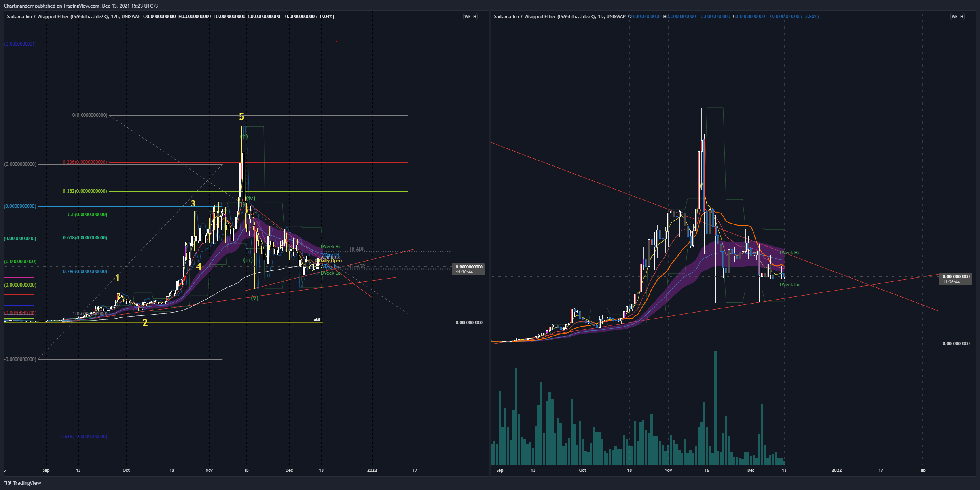Click the Oct marker on the 1D time axis
The height and width of the screenshot is (490, 980).
pyautogui.click(x=582, y=470)
